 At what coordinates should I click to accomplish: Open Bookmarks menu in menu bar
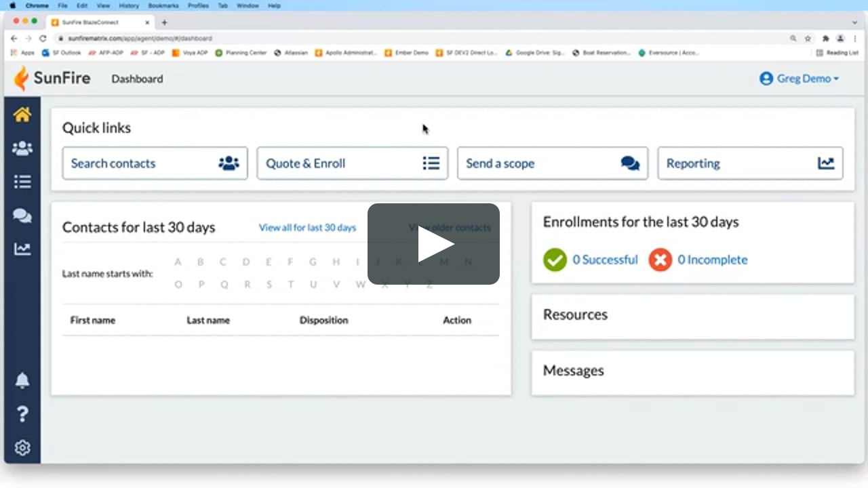coord(163,5)
